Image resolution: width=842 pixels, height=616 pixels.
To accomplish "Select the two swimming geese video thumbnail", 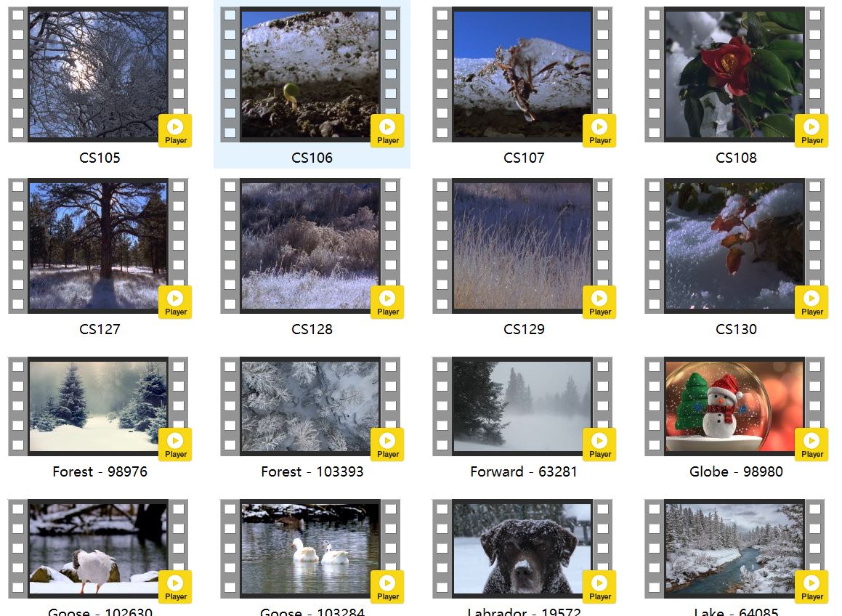I will tap(310, 548).
